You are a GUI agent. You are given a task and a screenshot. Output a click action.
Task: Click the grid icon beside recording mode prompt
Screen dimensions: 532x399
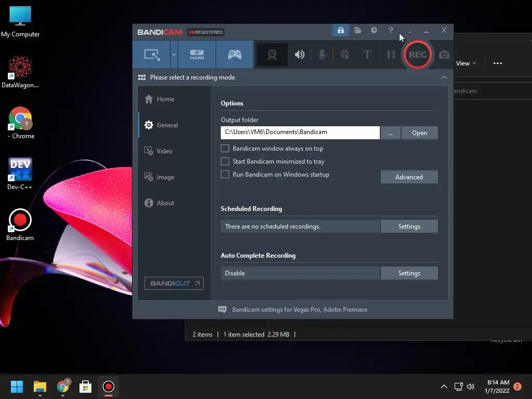click(x=142, y=78)
